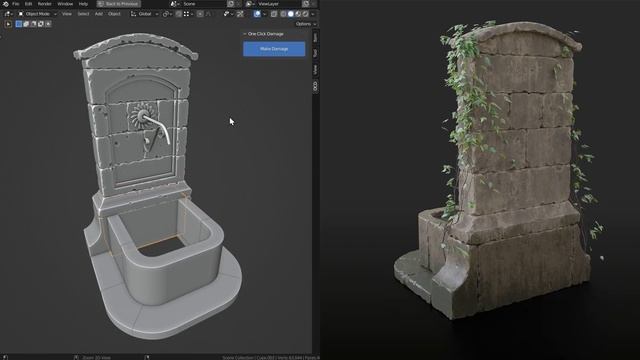Image resolution: width=640 pixels, height=360 pixels.
Task: Open shading options dropdown arrow
Action: coord(313,14)
